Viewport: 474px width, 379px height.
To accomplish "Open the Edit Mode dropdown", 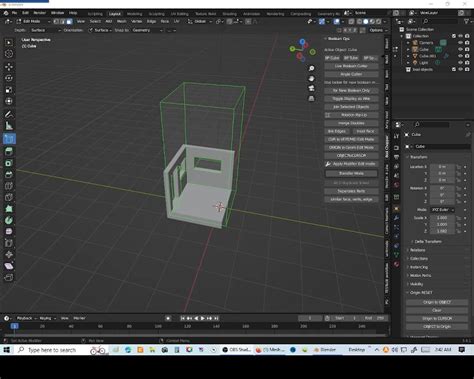I will coord(33,21).
